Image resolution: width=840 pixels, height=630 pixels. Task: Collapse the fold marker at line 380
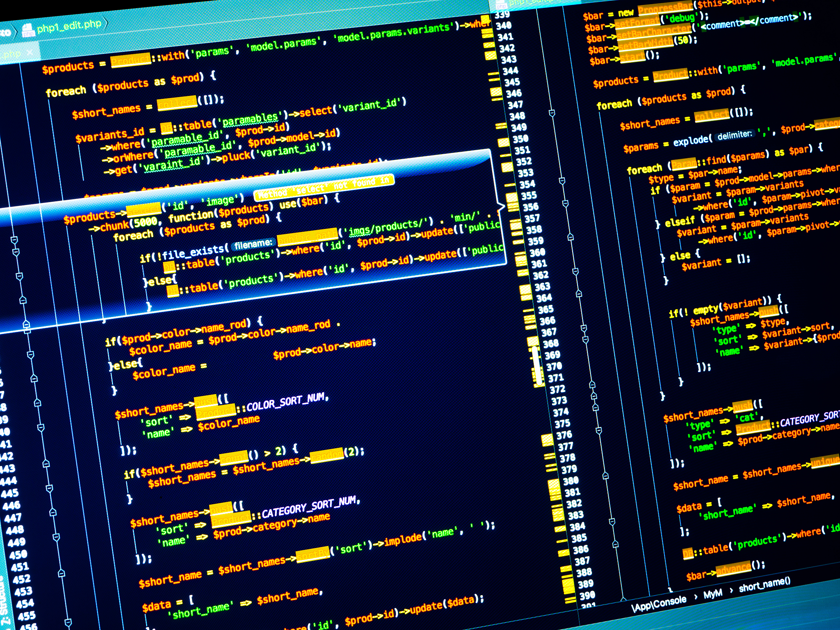(605, 476)
